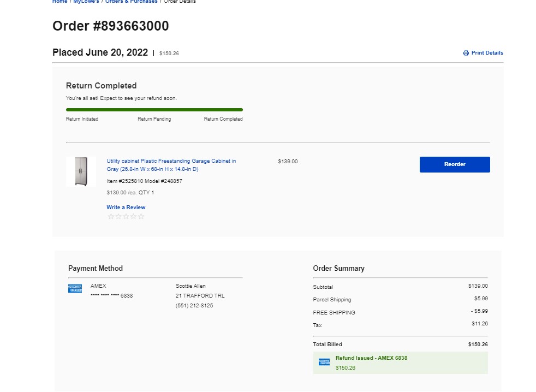The height and width of the screenshot is (392, 536).
Task: Click the 'Return Initiated' step label
Action: coord(82,119)
